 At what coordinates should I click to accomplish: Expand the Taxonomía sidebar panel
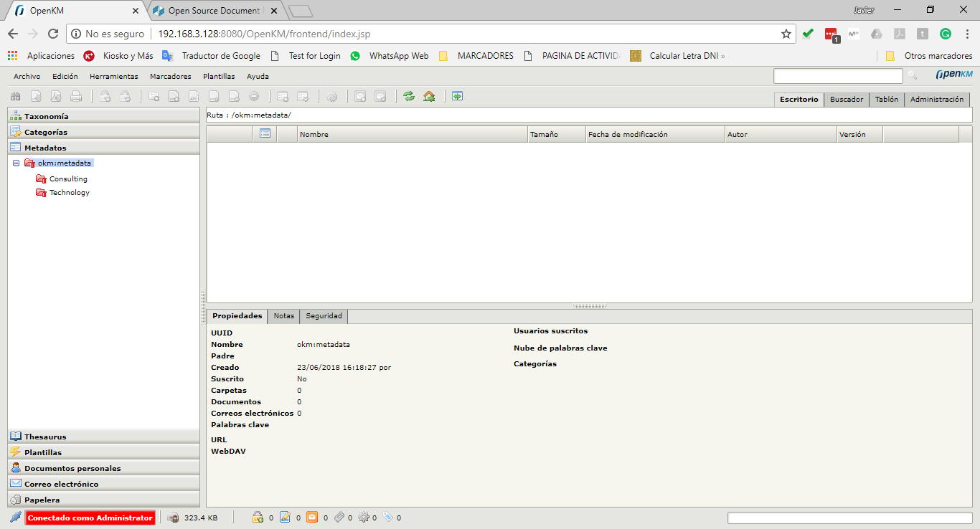103,116
